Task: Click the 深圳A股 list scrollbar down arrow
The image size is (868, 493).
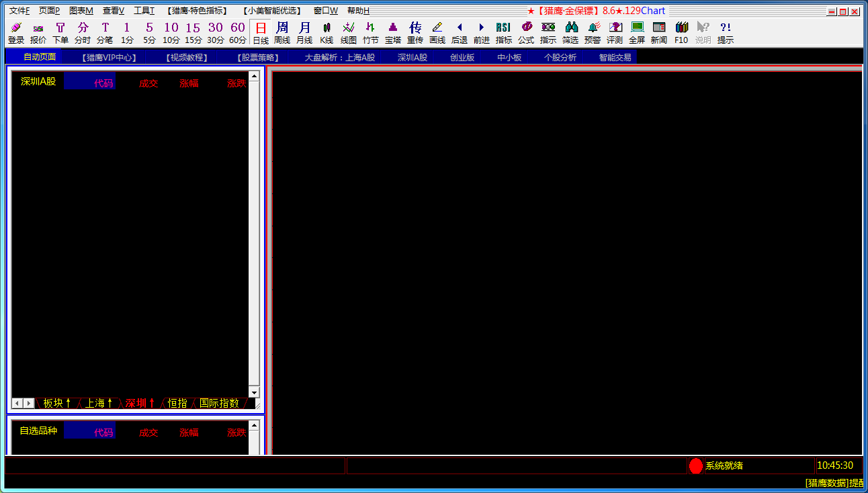Action: tap(254, 392)
